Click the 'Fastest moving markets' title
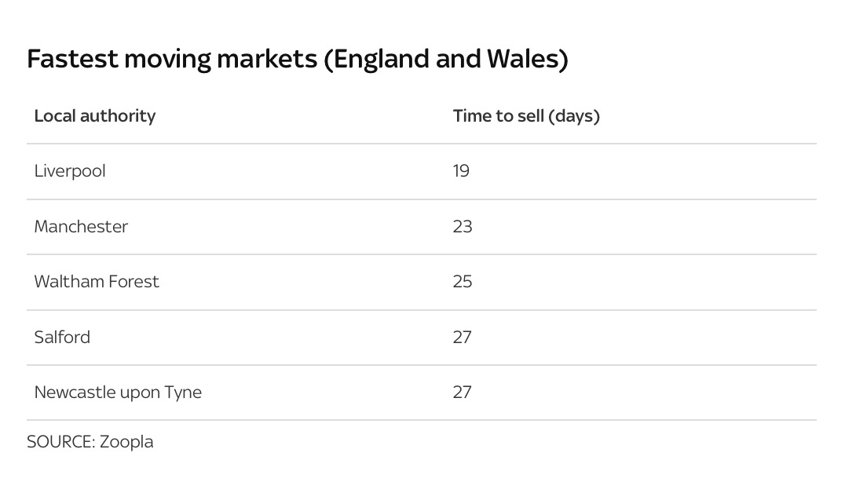 [x=298, y=60]
